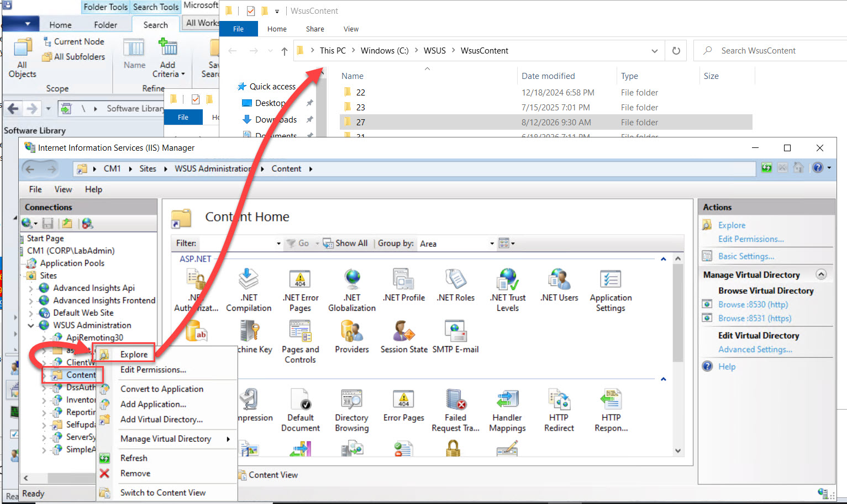This screenshot has height=504, width=847.
Task: Click Browse :8531 (https) link
Action: (755, 318)
